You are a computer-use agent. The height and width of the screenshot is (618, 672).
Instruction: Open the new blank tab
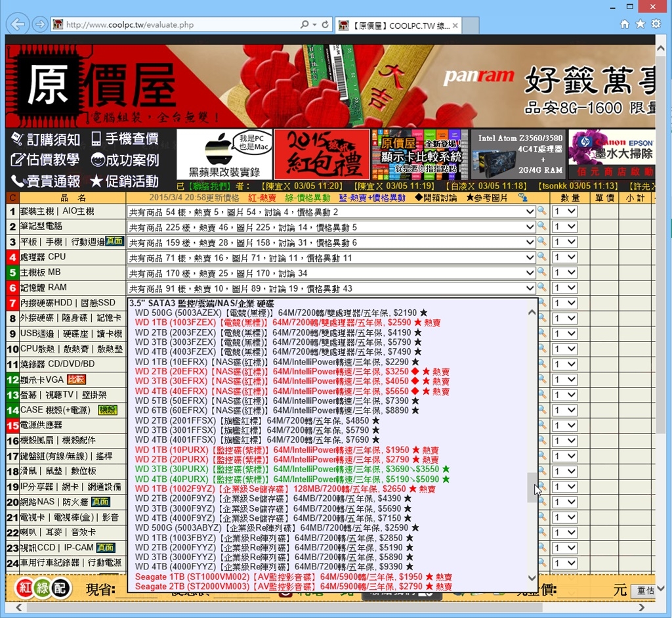pos(471,26)
